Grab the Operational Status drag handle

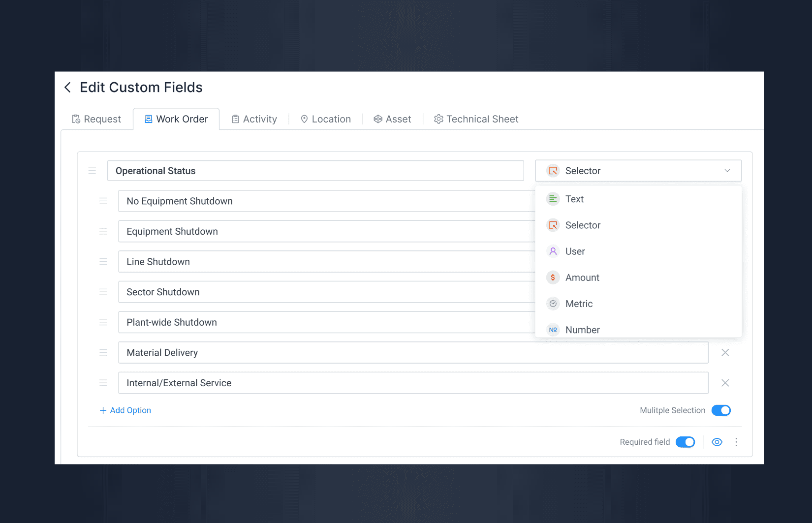tap(92, 171)
